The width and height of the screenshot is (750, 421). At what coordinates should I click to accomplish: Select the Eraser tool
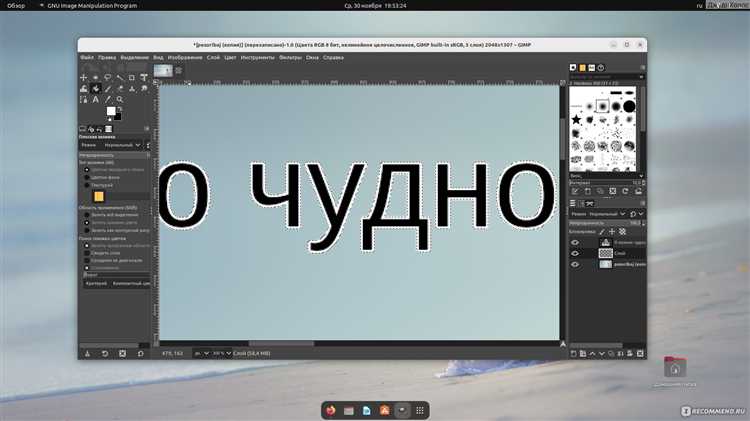coord(120,89)
